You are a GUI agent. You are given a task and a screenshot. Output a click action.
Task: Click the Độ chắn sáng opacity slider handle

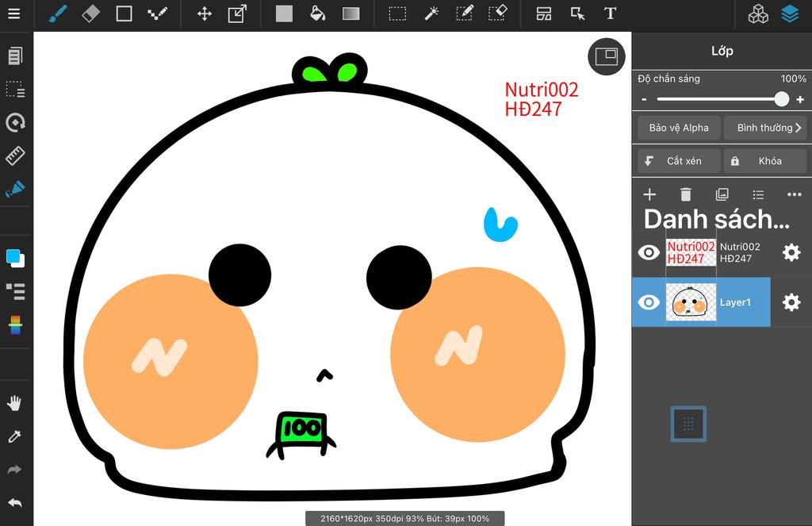pos(781,99)
